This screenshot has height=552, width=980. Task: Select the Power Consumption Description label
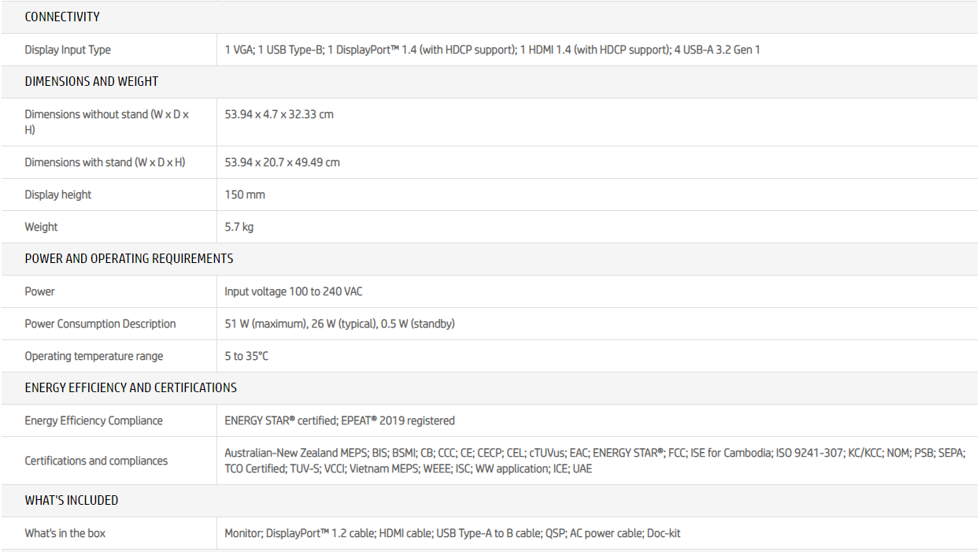pos(100,324)
